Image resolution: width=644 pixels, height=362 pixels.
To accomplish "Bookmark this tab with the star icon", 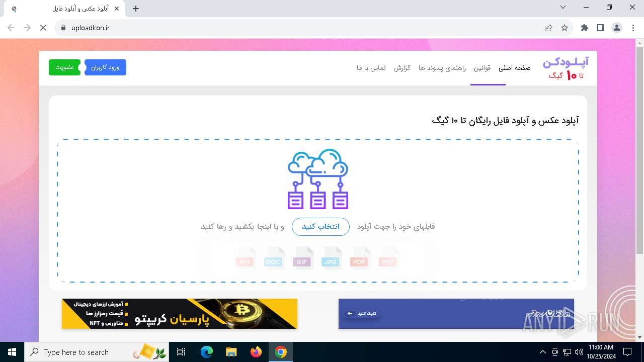I will point(565,28).
